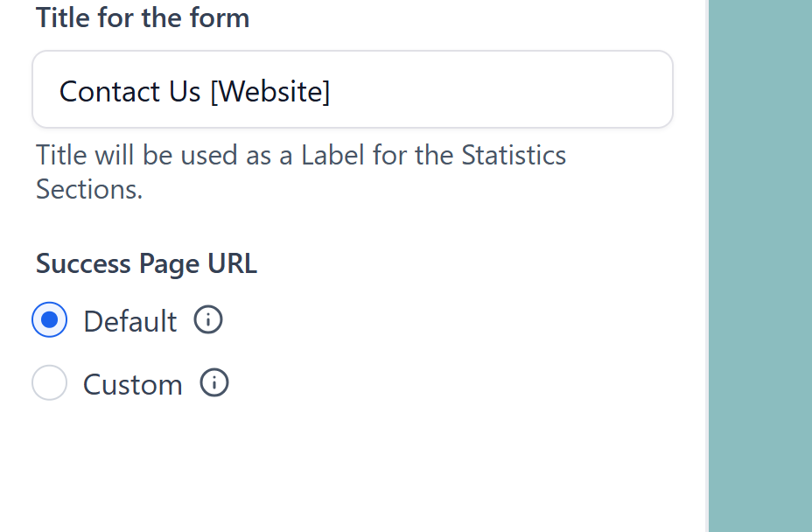Click the Statistics Sections helper text
This screenshot has height=532, width=812.
click(300, 171)
